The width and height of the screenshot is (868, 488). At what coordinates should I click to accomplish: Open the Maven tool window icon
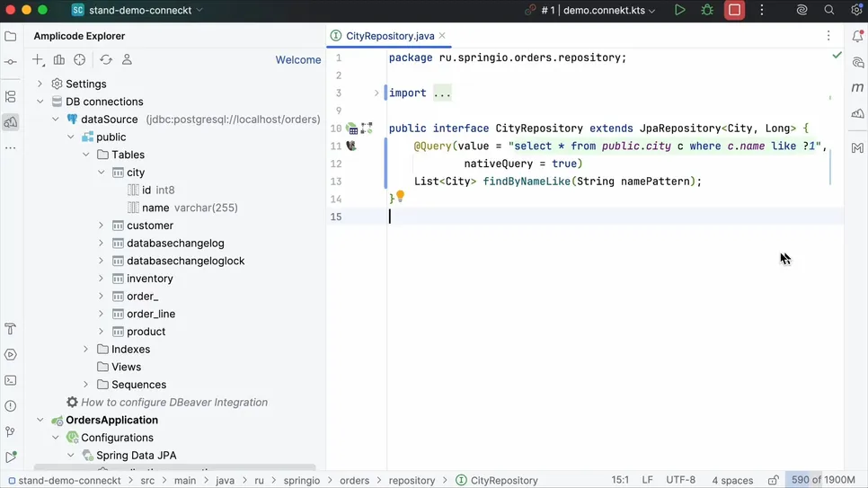click(x=857, y=88)
